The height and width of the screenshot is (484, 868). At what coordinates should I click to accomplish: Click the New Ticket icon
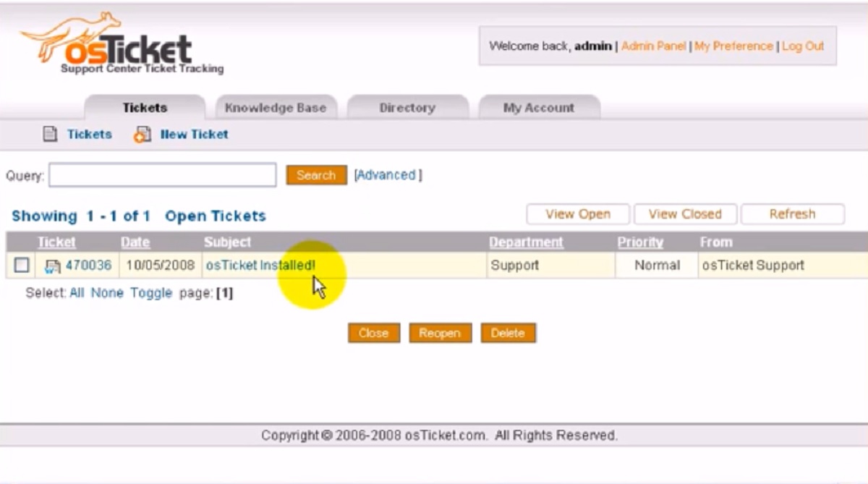click(x=142, y=134)
